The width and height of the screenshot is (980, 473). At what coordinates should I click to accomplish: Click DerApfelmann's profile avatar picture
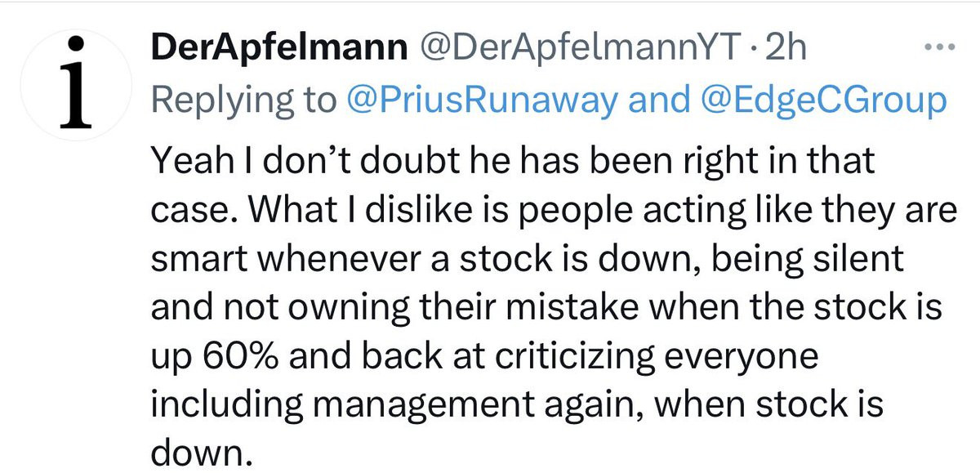pyautogui.click(x=75, y=82)
